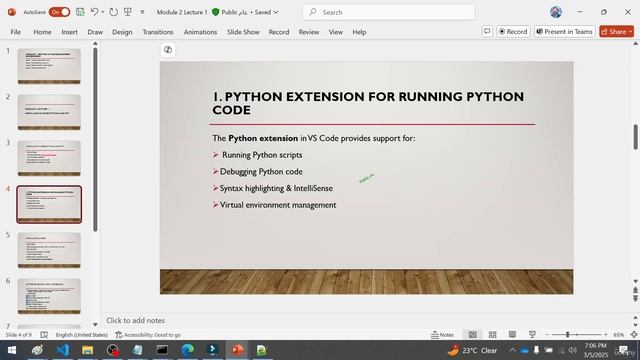Viewport: 640px width, 360px height.
Task: Click to add notes area
Action: pos(136,320)
